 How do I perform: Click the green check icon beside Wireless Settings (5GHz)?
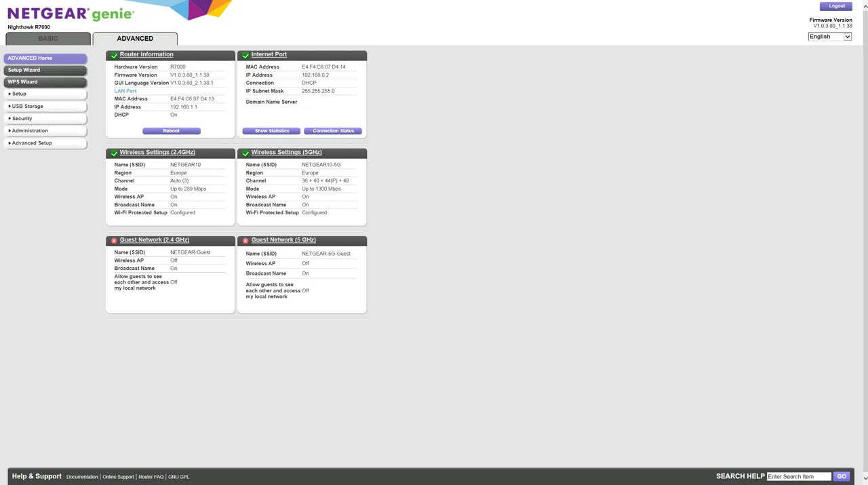point(245,153)
